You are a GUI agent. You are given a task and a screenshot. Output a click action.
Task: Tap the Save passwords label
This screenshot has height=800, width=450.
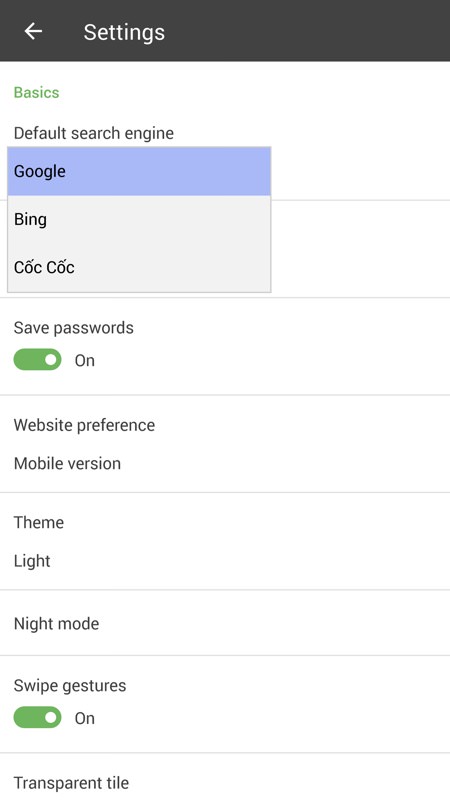click(x=73, y=328)
